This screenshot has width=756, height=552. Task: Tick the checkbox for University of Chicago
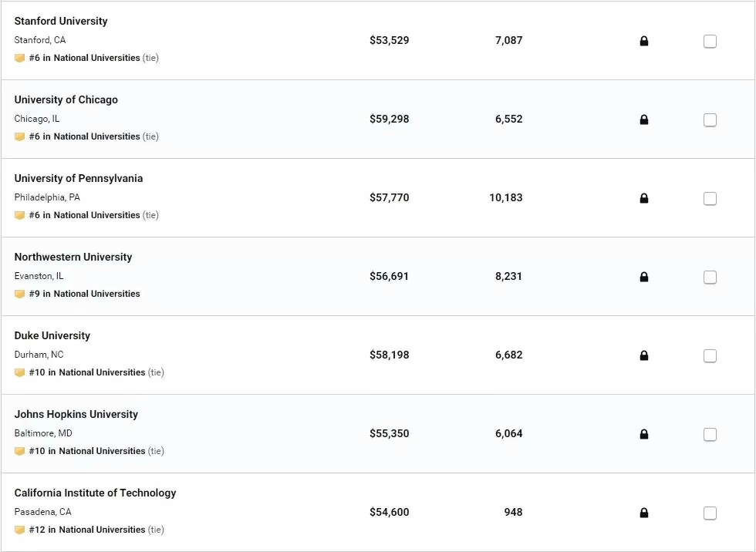tap(710, 120)
